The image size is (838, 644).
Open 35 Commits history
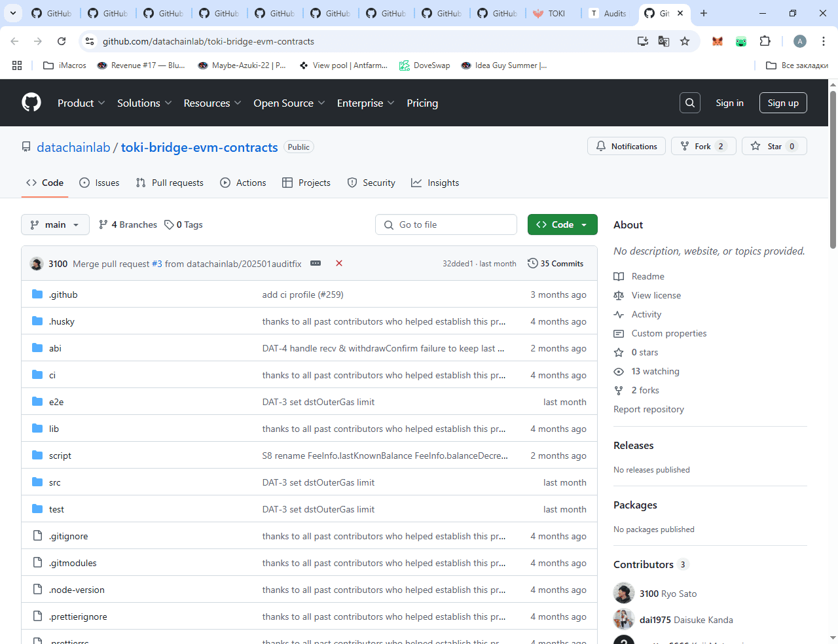(556, 263)
